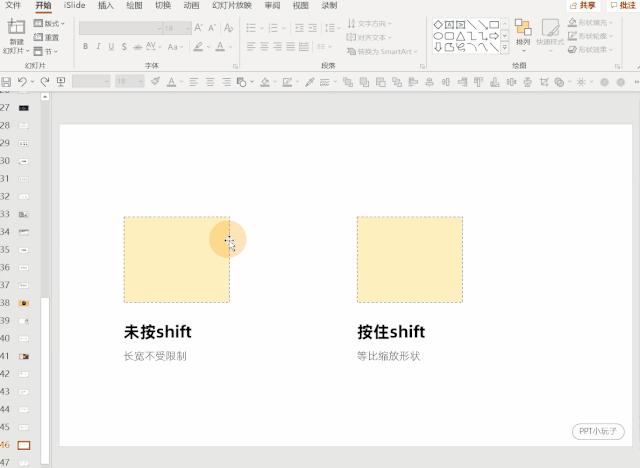Toggle Italic formatting in ribbon
The image size is (640, 468).
tap(98, 47)
